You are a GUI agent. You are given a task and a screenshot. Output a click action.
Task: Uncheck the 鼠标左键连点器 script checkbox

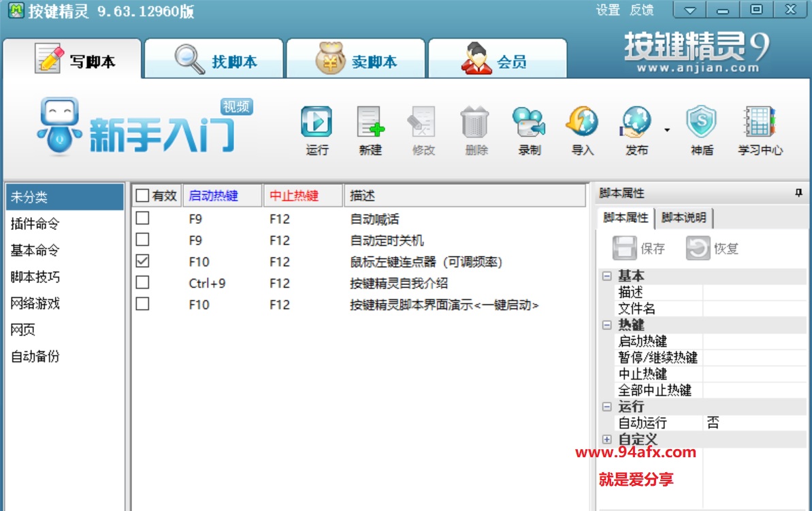pyautogui.click(x=142, y=261)
